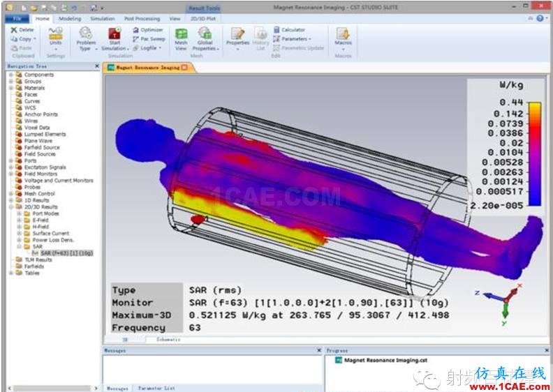Switch to Mesh View
This screenshot has width=553, height=392.
[x=181, y=39]
